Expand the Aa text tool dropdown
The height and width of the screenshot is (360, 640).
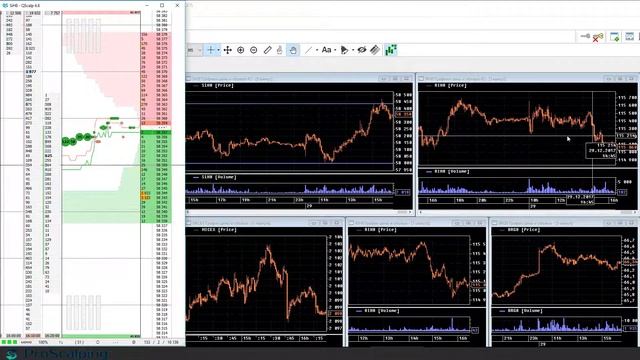(x=335, y=50)
